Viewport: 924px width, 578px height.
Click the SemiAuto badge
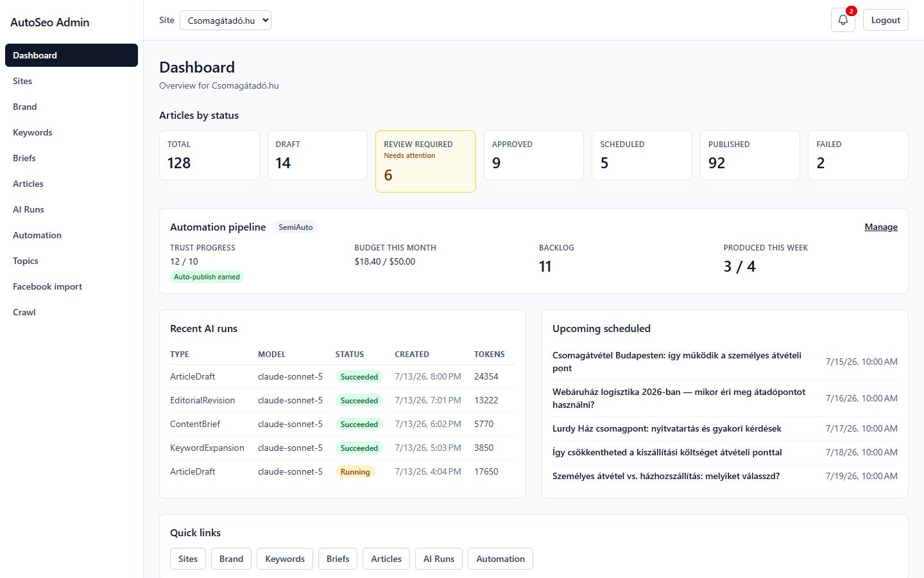coord(296,227)
